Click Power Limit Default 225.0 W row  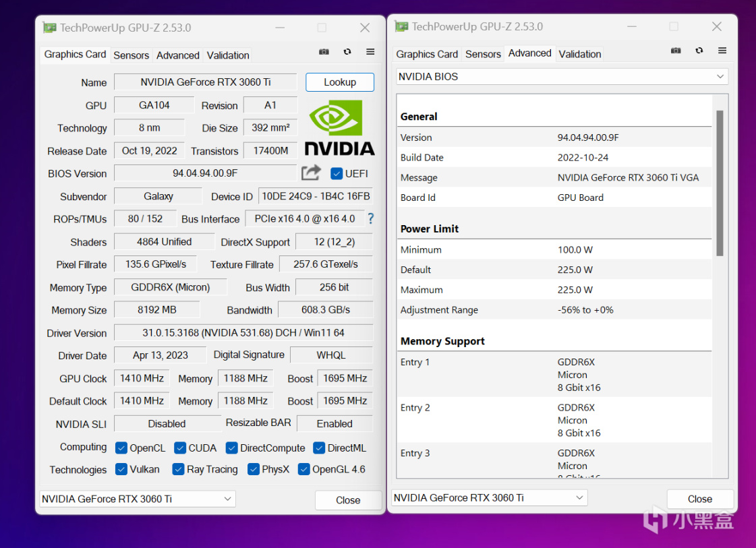click(554, 270)
